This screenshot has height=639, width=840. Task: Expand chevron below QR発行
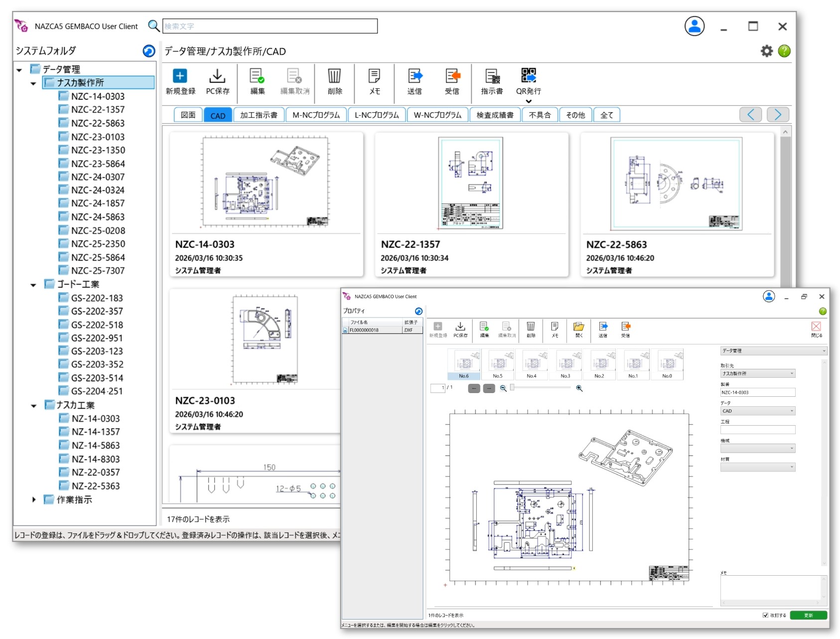(529, 101)
